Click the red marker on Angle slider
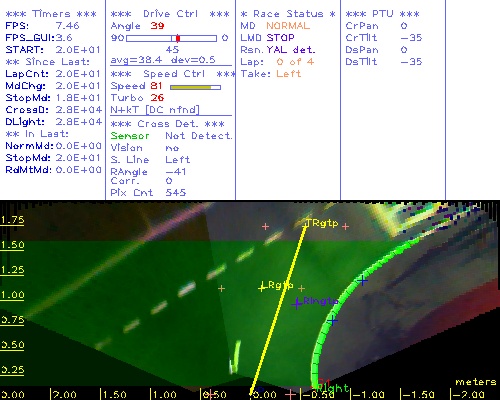 [178, 38]
